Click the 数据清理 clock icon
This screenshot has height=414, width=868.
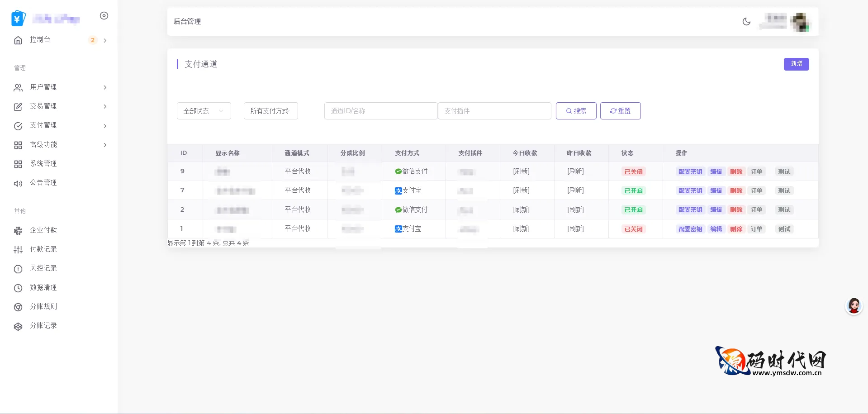click(x=18, y=288)
